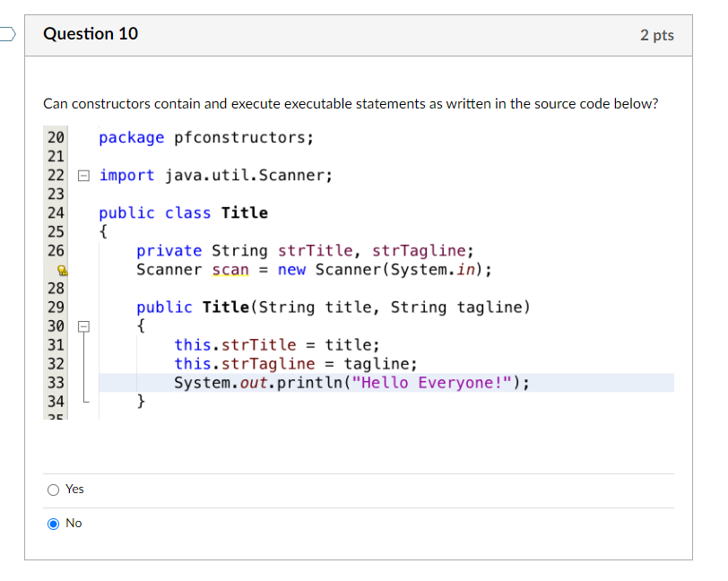Click the Question 10 heading
Viewport: 728px width, 581px height.
91,34
